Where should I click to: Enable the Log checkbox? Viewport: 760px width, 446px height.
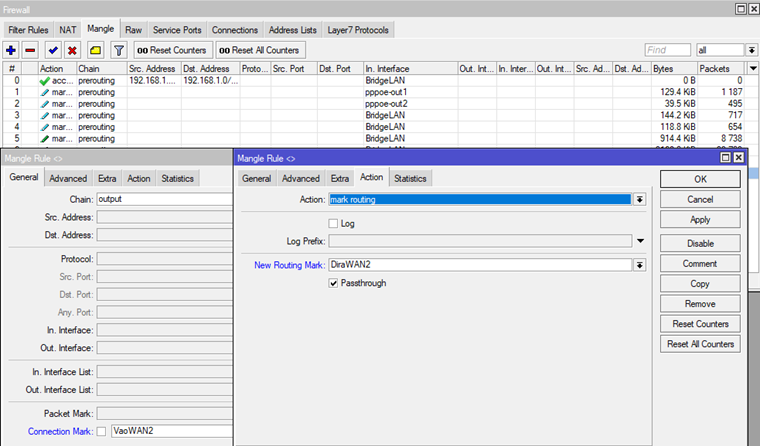(x=334, y=223)
